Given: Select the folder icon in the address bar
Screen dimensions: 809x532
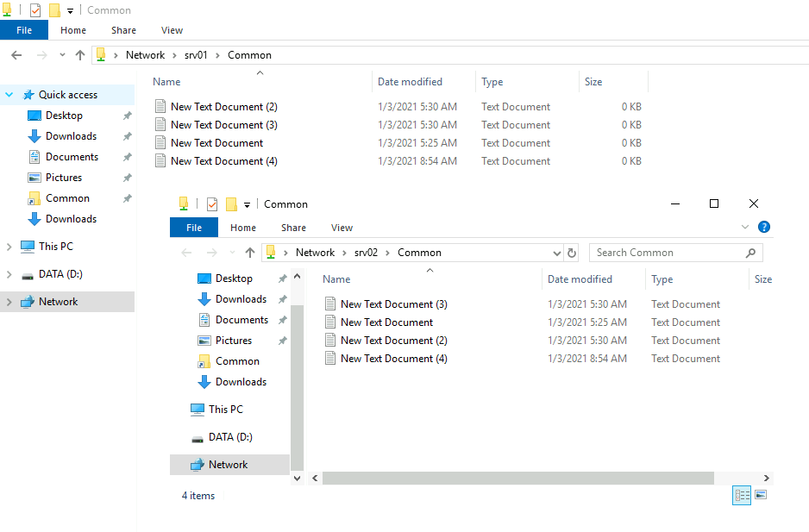Looking at the screenshot, I should point(102,54).
